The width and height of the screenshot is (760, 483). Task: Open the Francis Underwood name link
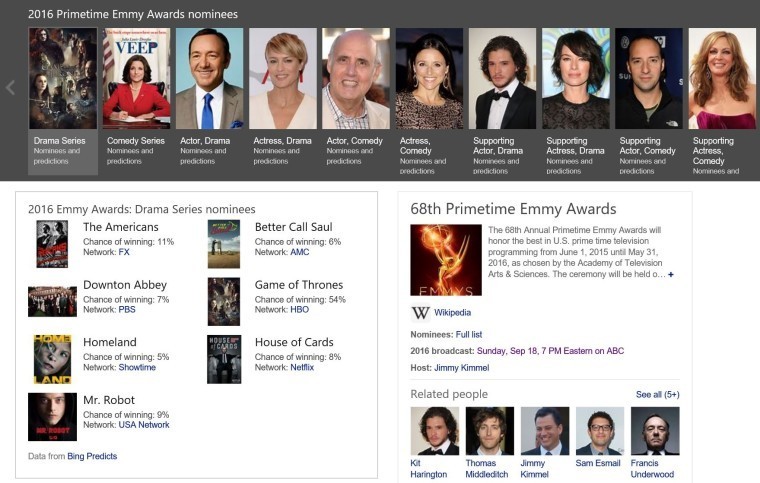(x=652, y=468)
